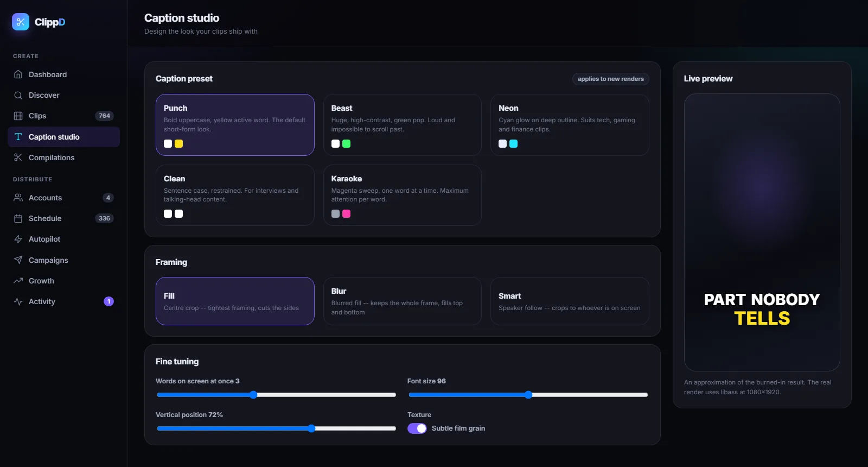This screenshot has height=467, width=868.
Task: Click the Activity notification badge '1'
Action: pyautogui.click(x=108, y=301)
